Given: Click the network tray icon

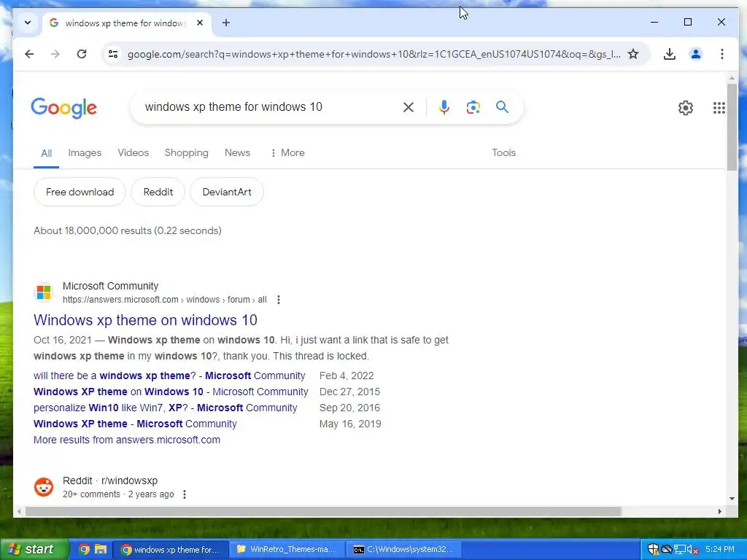Looking at the screenshot, I should click(x=680, y=549).
